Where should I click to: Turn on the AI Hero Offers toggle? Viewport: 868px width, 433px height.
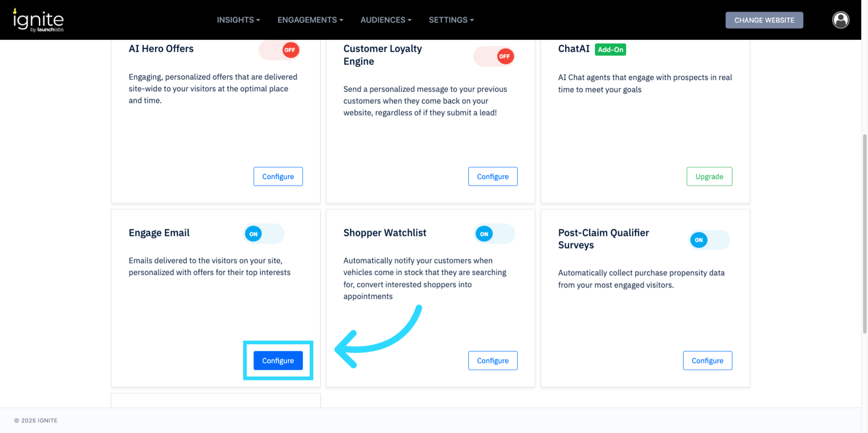(x=280, y=50)
